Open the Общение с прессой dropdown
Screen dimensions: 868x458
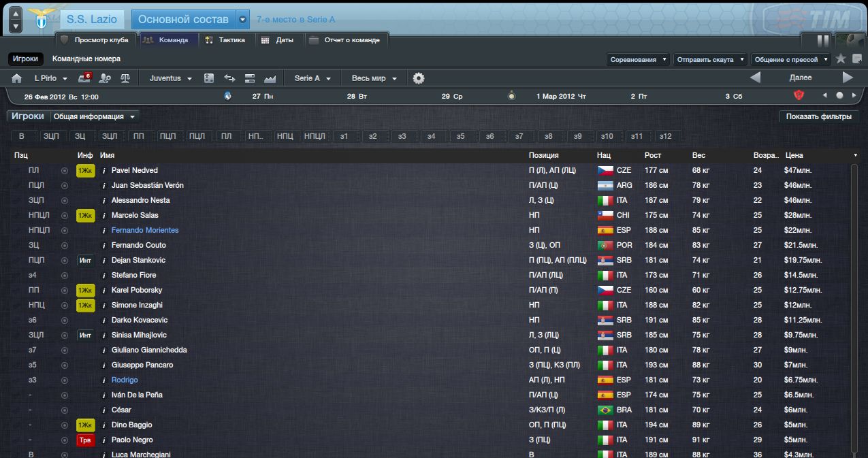[x=790, y=59]
